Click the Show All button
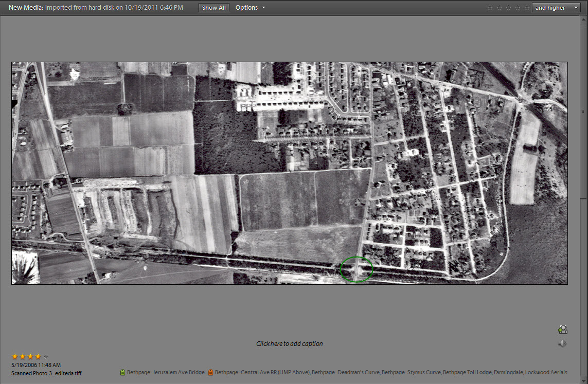 click(x=213, y=8)
